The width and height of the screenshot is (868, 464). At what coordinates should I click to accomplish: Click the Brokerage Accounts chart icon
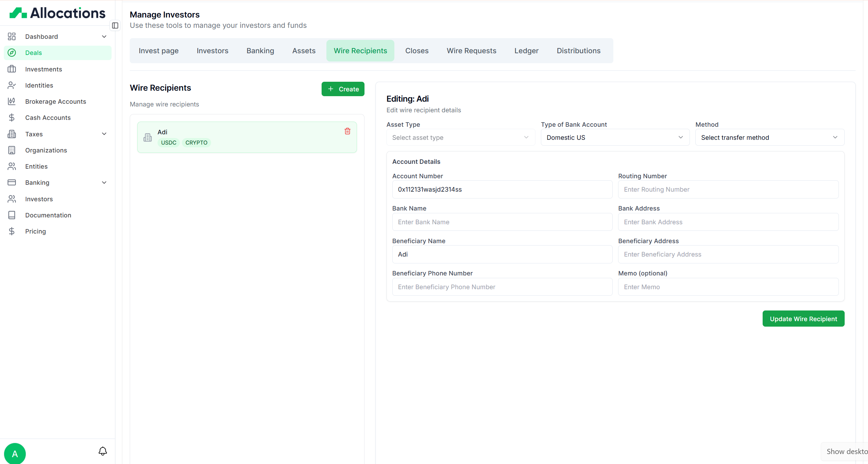click(x=12, y=101)
